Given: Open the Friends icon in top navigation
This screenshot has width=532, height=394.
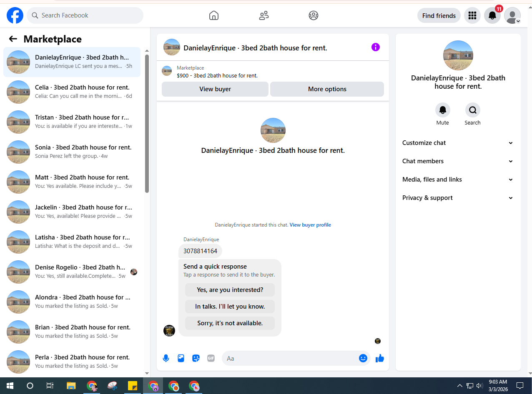Looking at the screenshot, I should (x=264, y=15).
